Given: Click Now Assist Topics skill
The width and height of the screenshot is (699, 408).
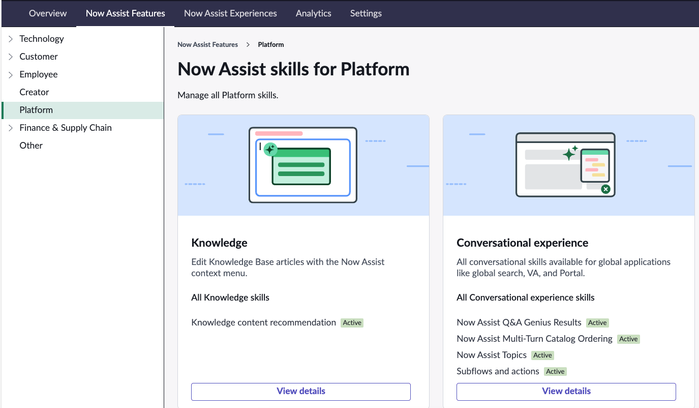Looking at the screenshot, I should 492,355.
